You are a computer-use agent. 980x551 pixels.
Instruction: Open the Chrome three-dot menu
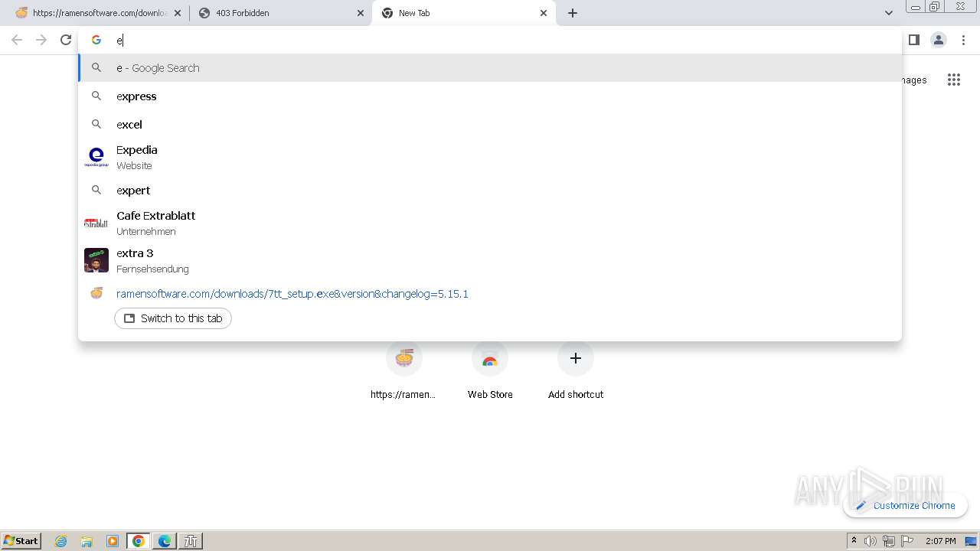pos(963,40)
